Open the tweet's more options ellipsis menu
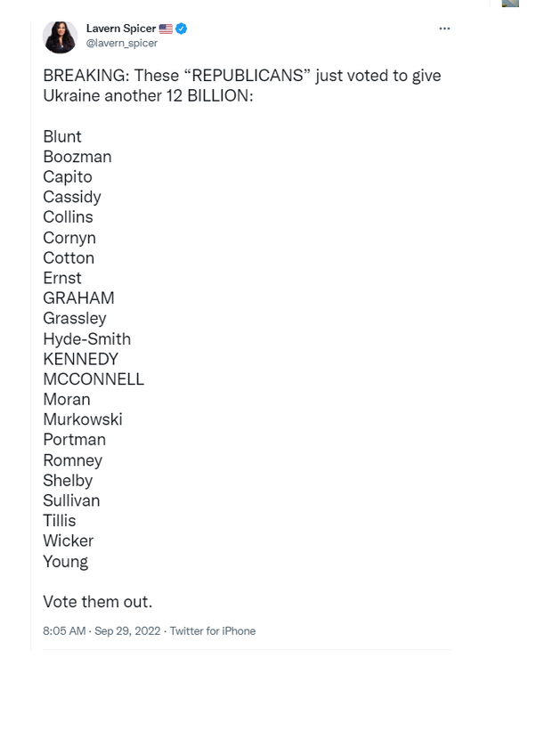This screenshot has width=560, height=748. (444, 28)
